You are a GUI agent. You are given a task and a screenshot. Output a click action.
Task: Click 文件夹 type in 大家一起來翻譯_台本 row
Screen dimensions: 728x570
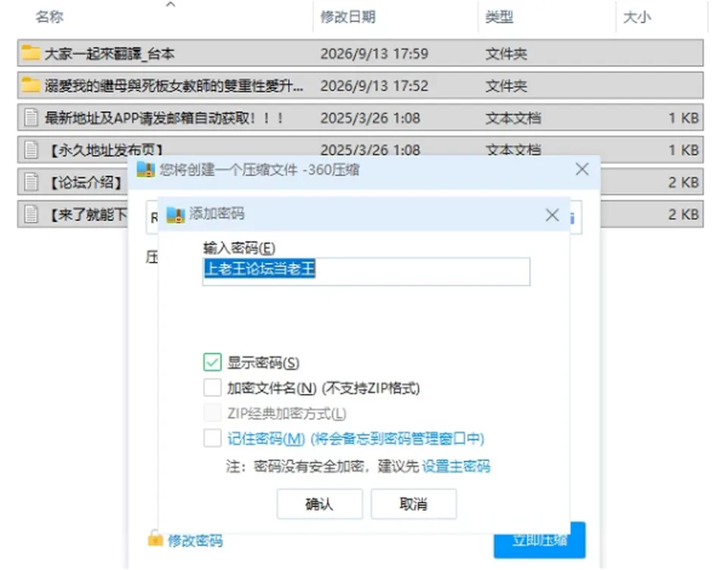click(x=506, y=53)
